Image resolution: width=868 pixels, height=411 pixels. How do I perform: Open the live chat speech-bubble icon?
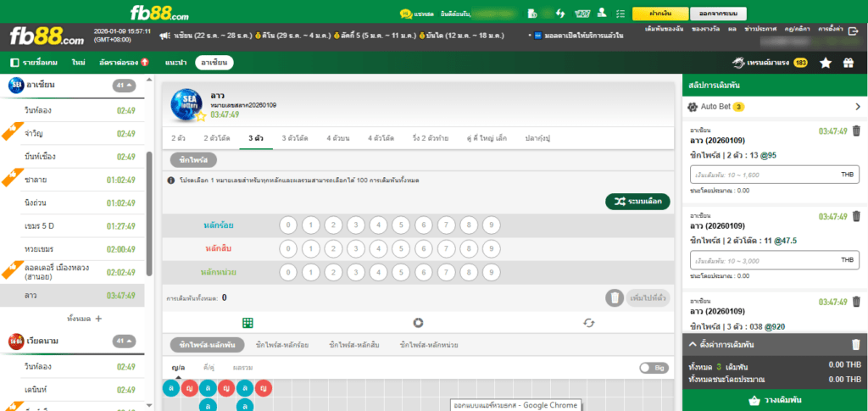coord(406,13)
